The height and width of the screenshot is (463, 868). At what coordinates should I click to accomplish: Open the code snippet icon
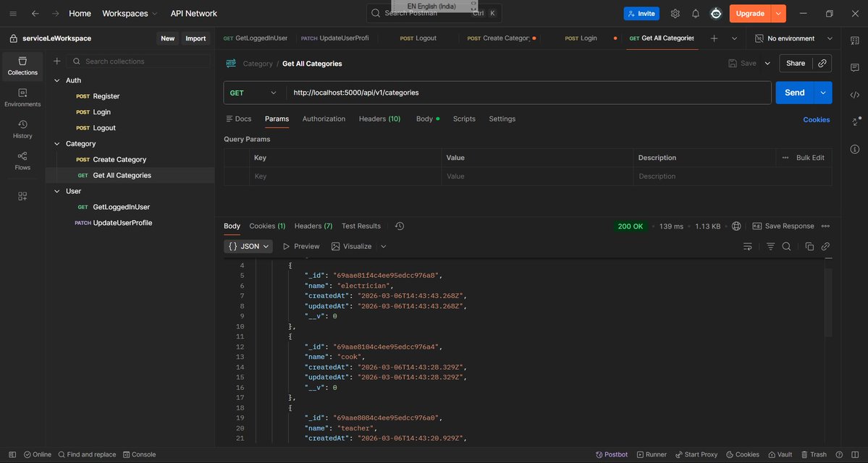pos(855,95)
